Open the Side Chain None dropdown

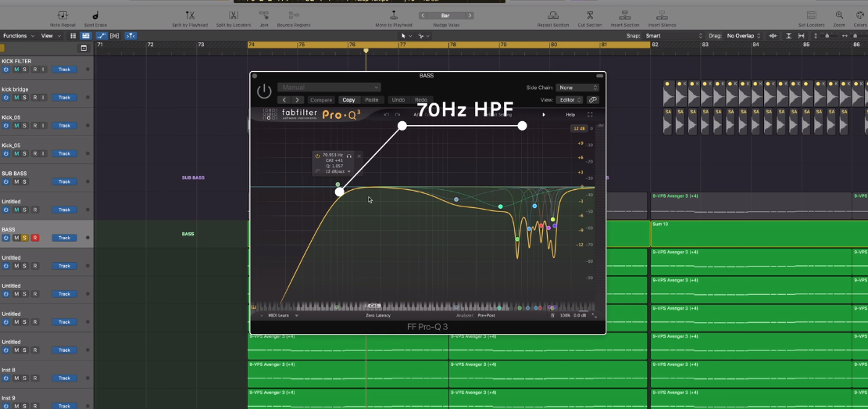(x=578, y=88)
